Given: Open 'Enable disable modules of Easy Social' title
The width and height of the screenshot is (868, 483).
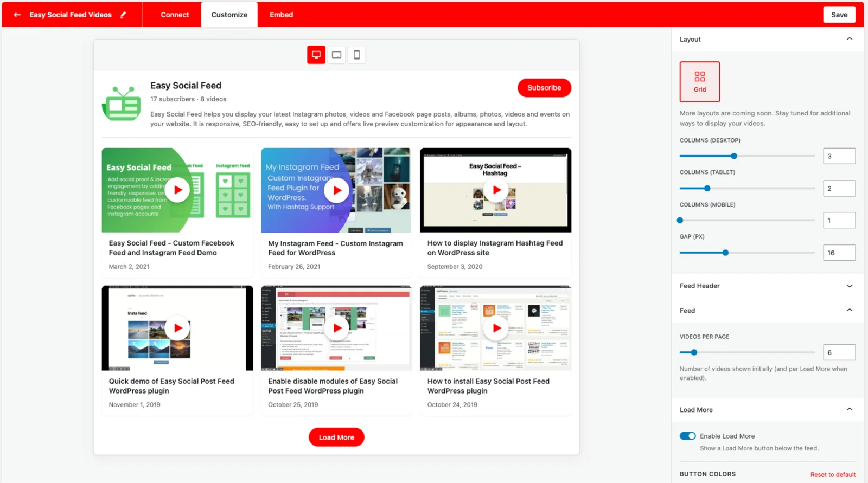Looking at the screenshot, I should pos(333,386).
